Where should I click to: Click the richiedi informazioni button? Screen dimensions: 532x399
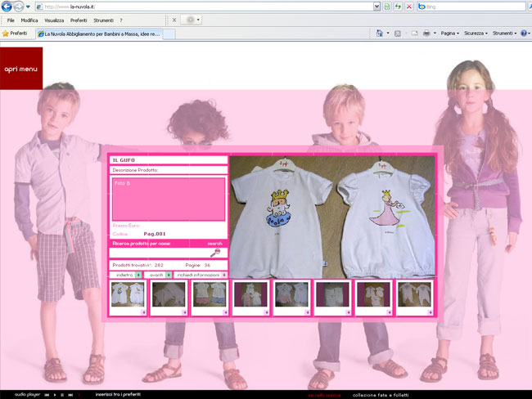201,275
